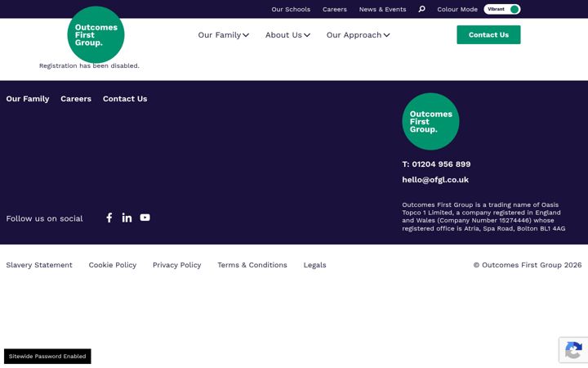588x368 pixels.
Task: Open News & Events in top bar
Action: [x=382, y=9]
